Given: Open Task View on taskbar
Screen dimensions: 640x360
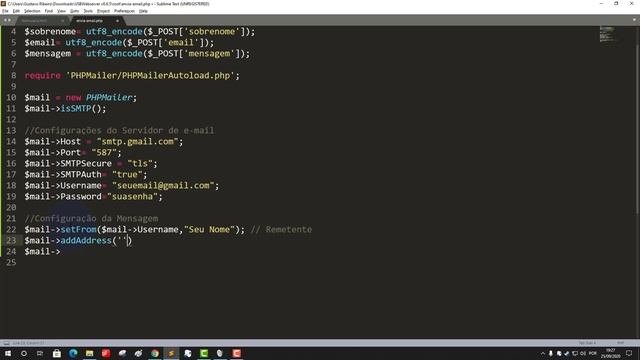Looking at the screenshot, I should (x=40, y=353).
